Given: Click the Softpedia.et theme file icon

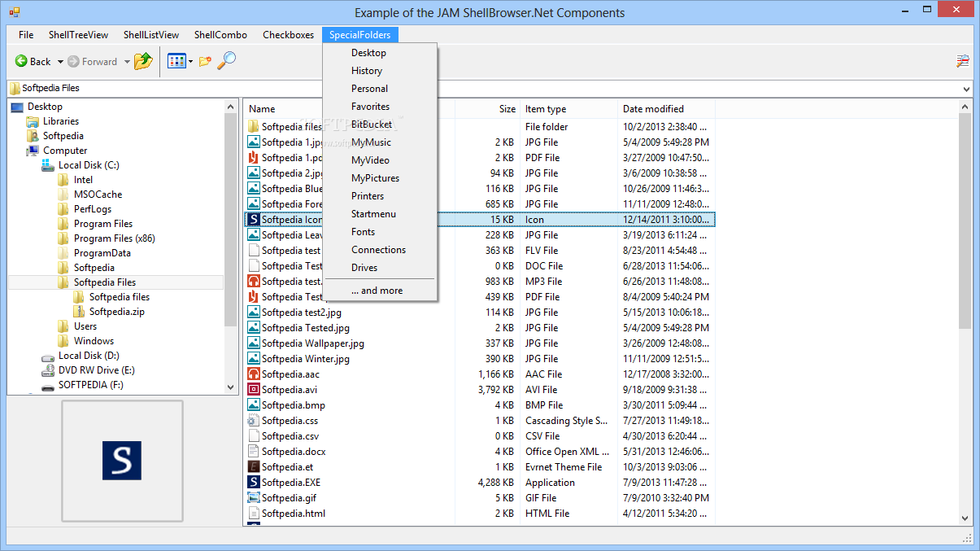Looking at the screenshot, I should point(254,467).
